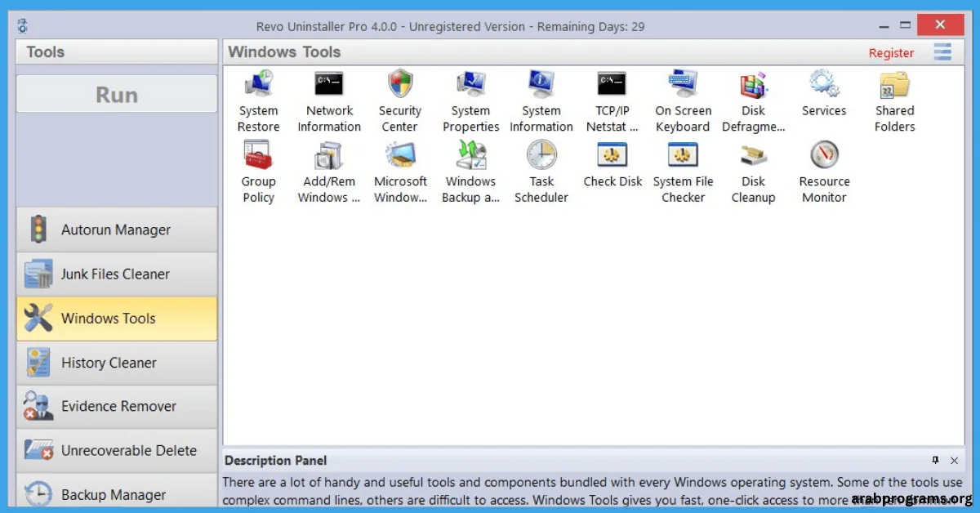
Task: Open Windows Backup and Restore tool
Action: [x=471, y=172]
